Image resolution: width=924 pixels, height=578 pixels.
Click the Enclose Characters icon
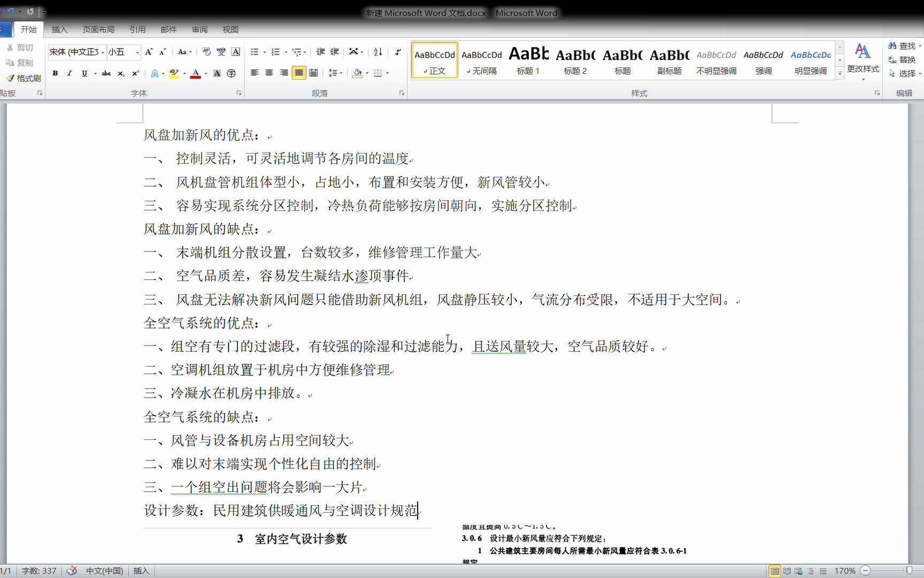[232, 73]
